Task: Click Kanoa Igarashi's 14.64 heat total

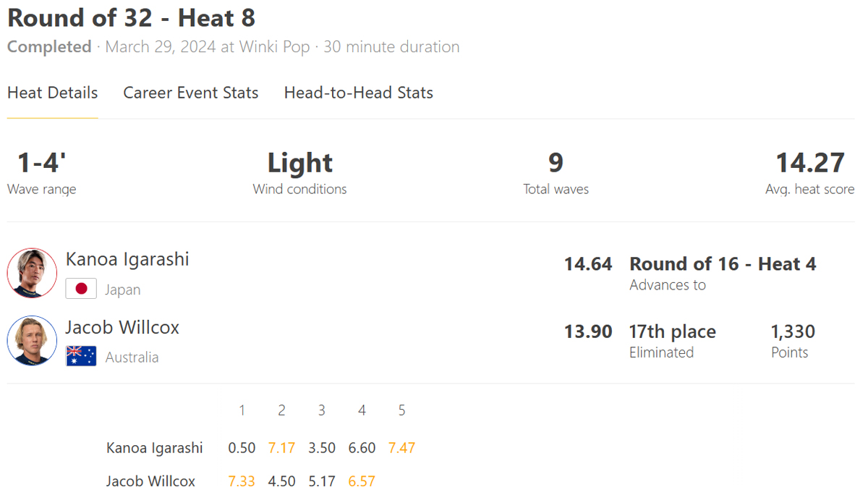Action: coord(588,264)
